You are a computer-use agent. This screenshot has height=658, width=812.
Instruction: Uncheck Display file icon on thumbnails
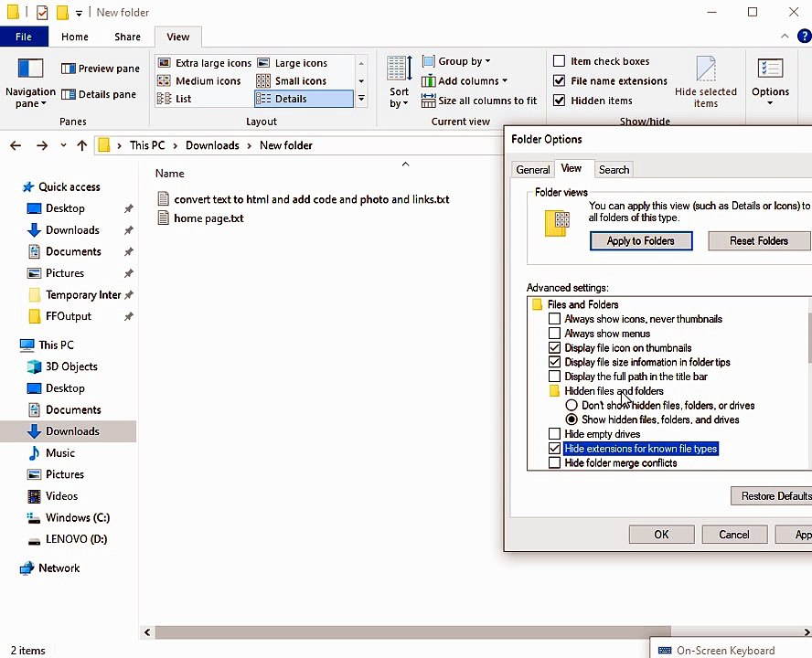(554, 348)
